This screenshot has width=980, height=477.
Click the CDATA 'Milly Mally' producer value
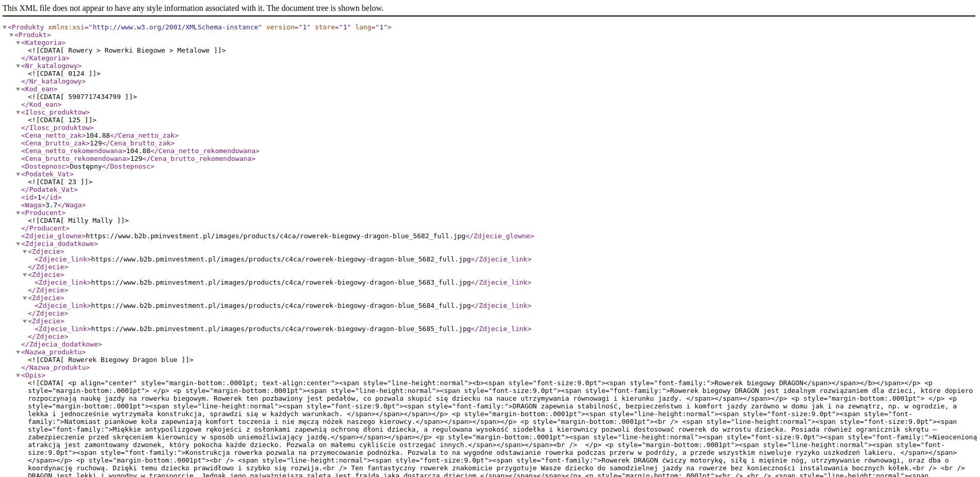pyautogui.click(x=78, y=221)
